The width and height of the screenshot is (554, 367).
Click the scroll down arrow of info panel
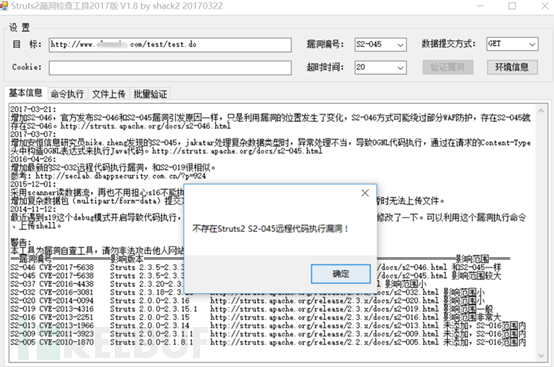point(541,355)
